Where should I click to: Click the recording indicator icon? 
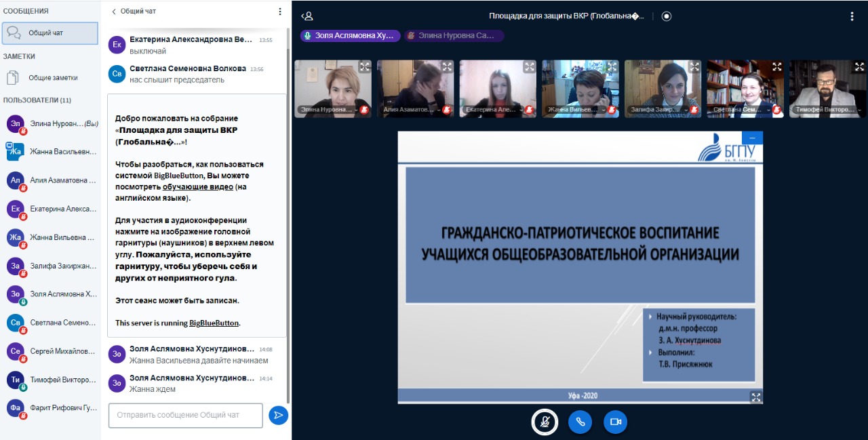[x=666, y=16]
